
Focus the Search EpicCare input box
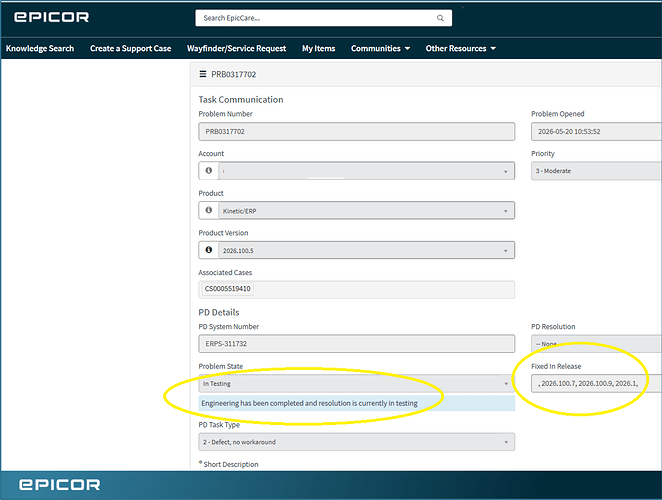(323, 18)
